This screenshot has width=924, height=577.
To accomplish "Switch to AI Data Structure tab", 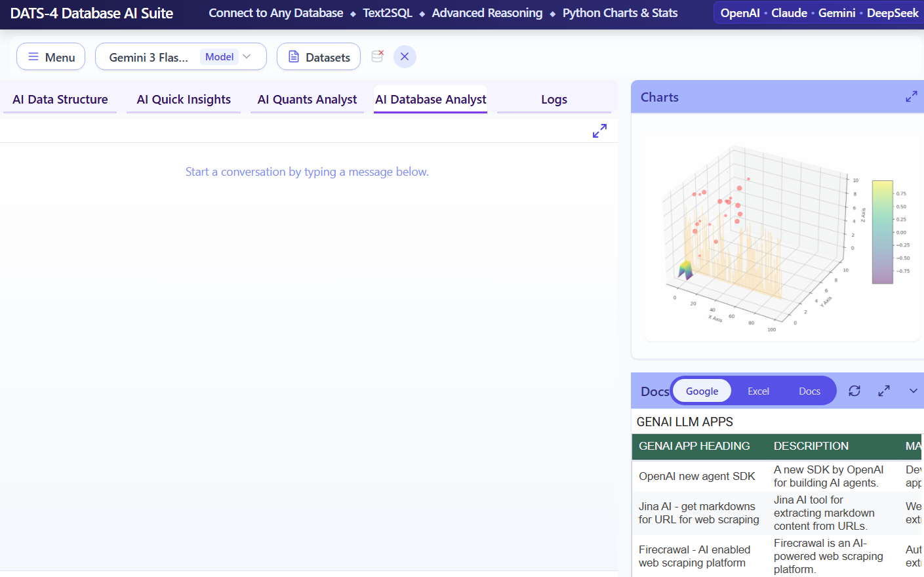I will tap(60, 100).
